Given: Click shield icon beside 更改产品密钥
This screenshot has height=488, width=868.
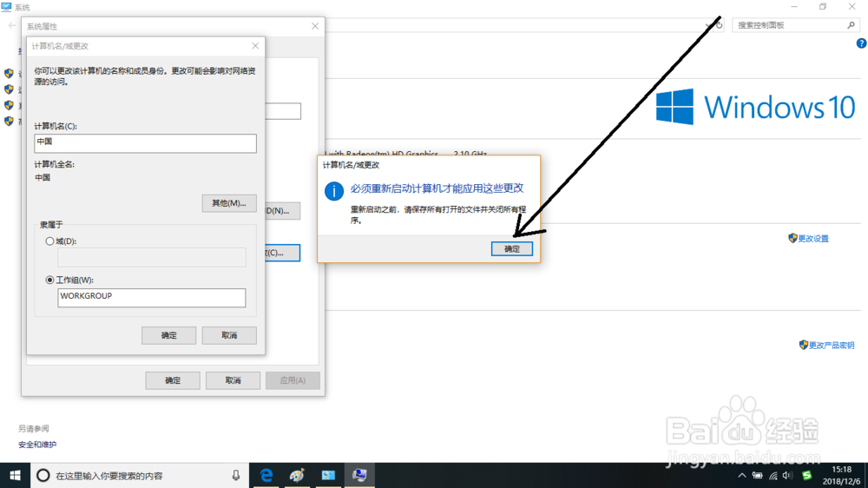Looking at the screenshot, I should [x=804, y=345].
